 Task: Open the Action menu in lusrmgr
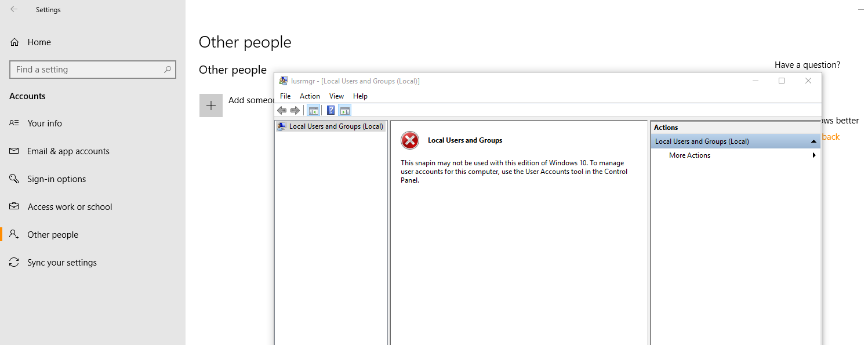[310, 96]
